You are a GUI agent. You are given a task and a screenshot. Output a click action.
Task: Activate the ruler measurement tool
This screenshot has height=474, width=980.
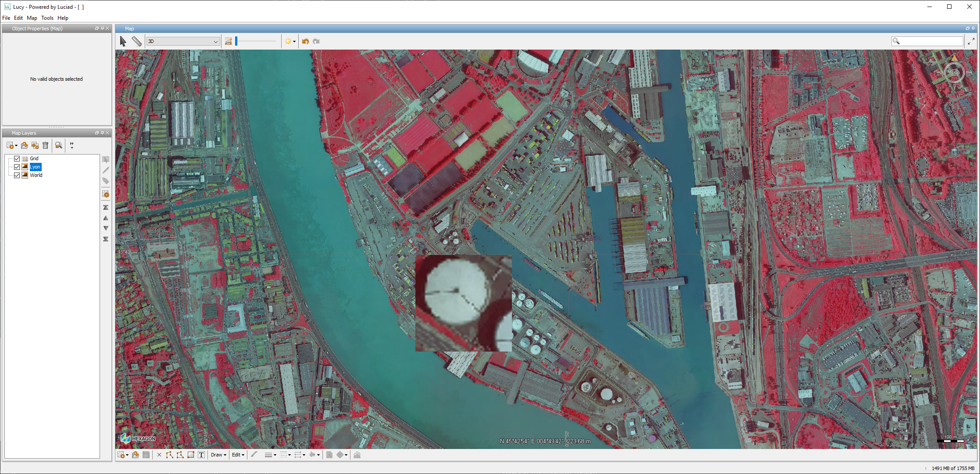137,41
